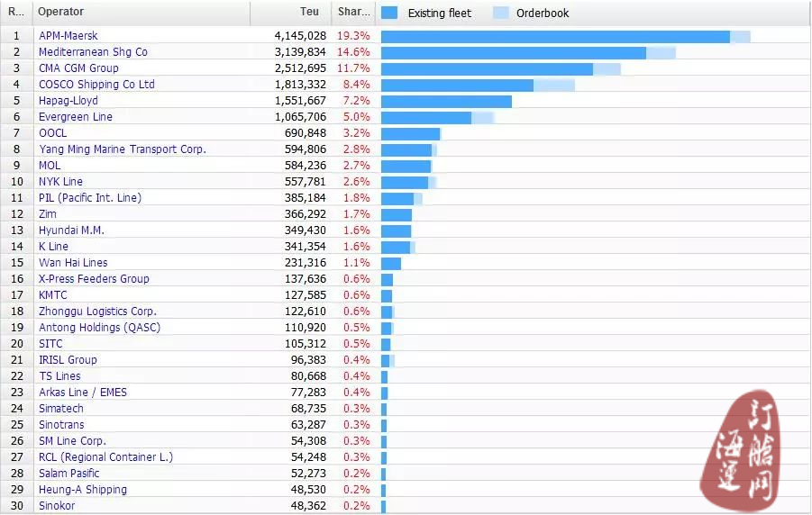
Task: Open the Heung-A Shipping link
Action: 83,490
